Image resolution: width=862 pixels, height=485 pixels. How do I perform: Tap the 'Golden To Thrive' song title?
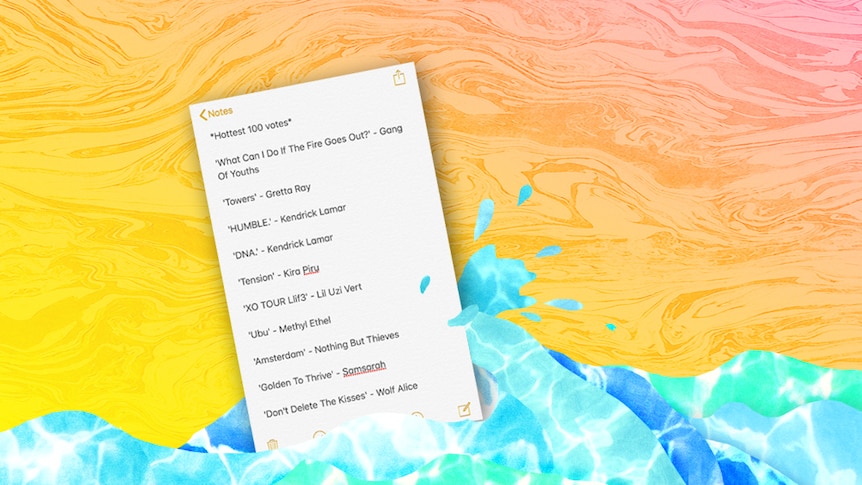tap(296, 381)
